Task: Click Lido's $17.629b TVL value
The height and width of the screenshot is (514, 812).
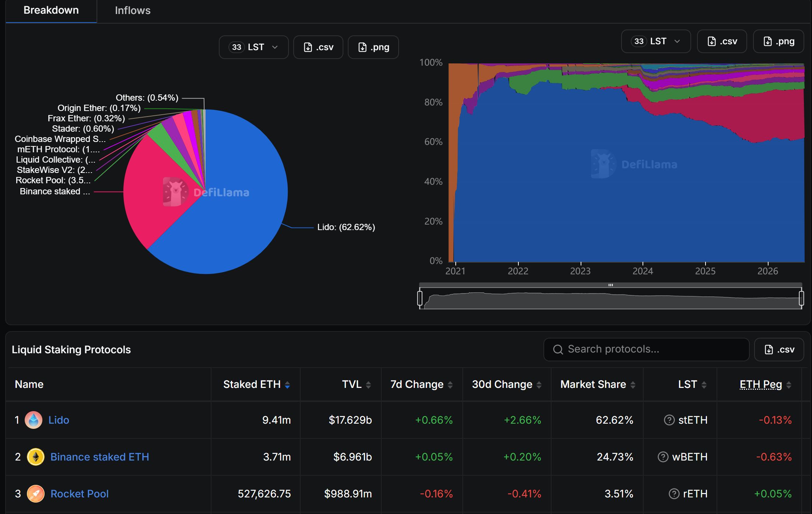Action: point(350,420)
